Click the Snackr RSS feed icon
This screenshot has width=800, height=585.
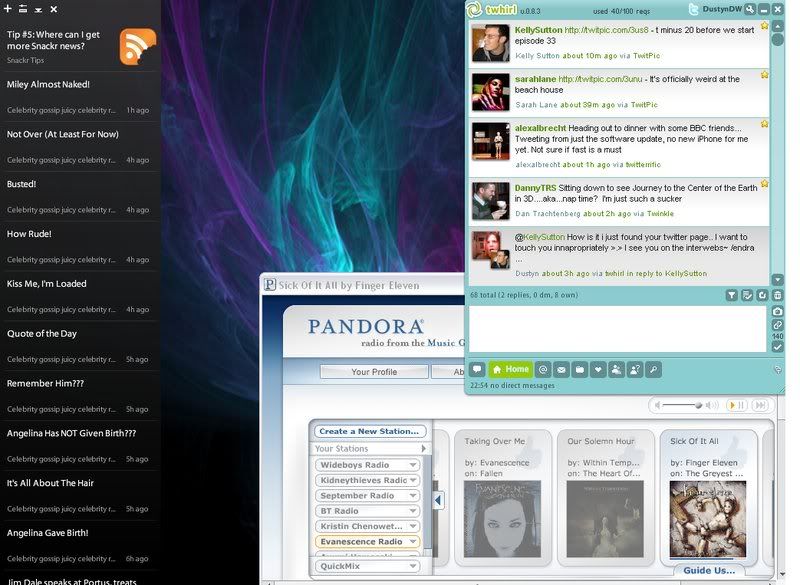pos(137,46)
